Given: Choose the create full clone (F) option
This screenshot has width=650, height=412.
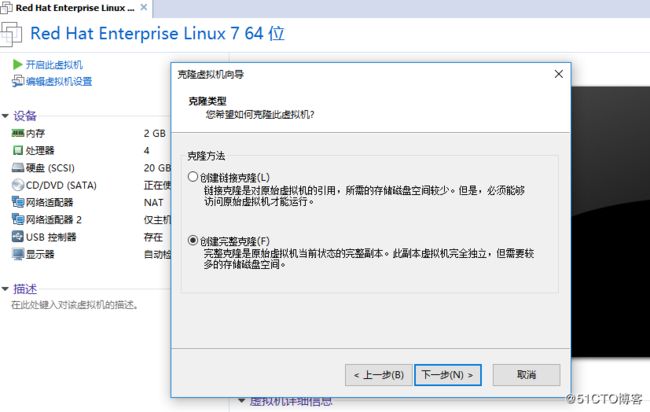Looking at the screenshot, I should pos(192,240).
